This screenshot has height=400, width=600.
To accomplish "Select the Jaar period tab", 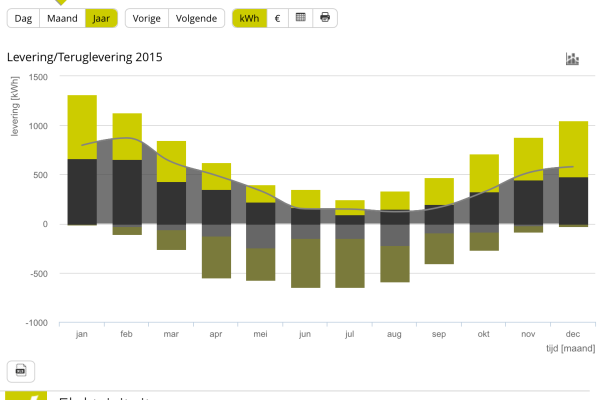I will coord(101,18).
